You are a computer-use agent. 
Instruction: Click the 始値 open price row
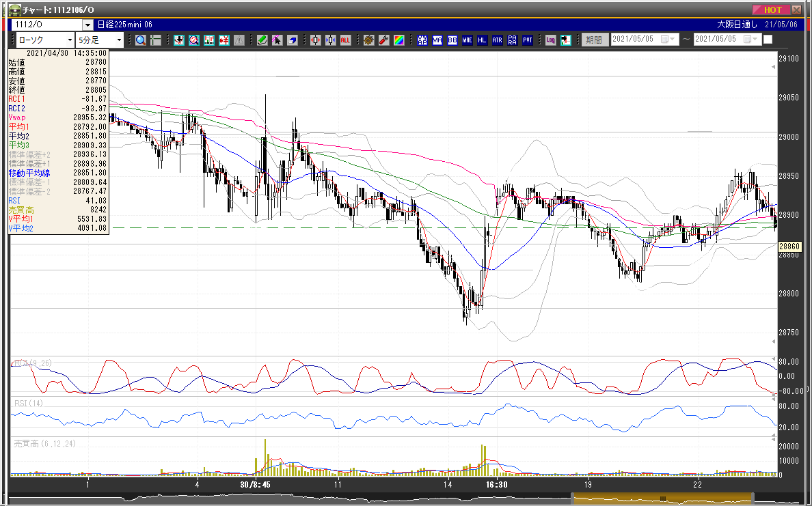click(58, 62)
